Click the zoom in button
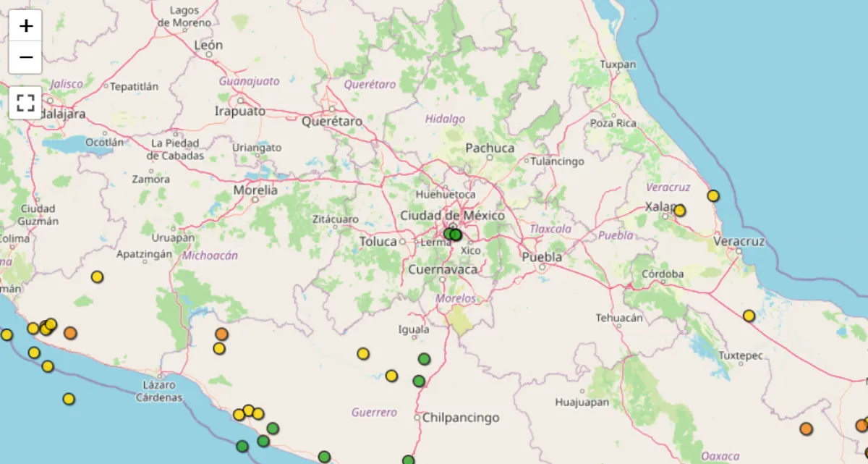868x464 pixels. coord(26,25)
